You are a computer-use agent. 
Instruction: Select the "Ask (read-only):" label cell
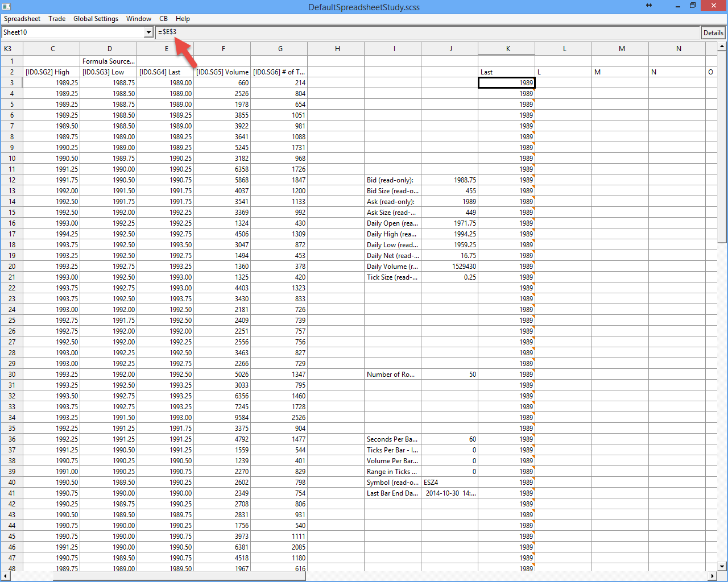point(393,202)
